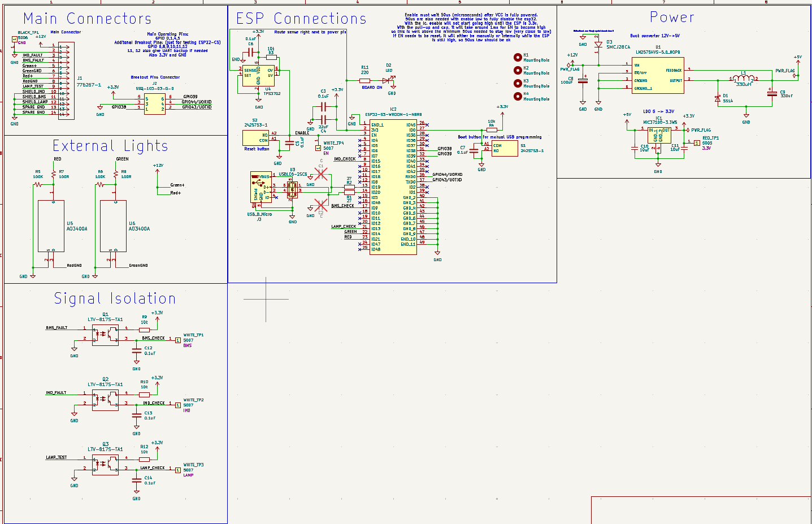Click the RED_TP1 test point symbol
Screen dimensions: 812x524
[x=697, y=143]
